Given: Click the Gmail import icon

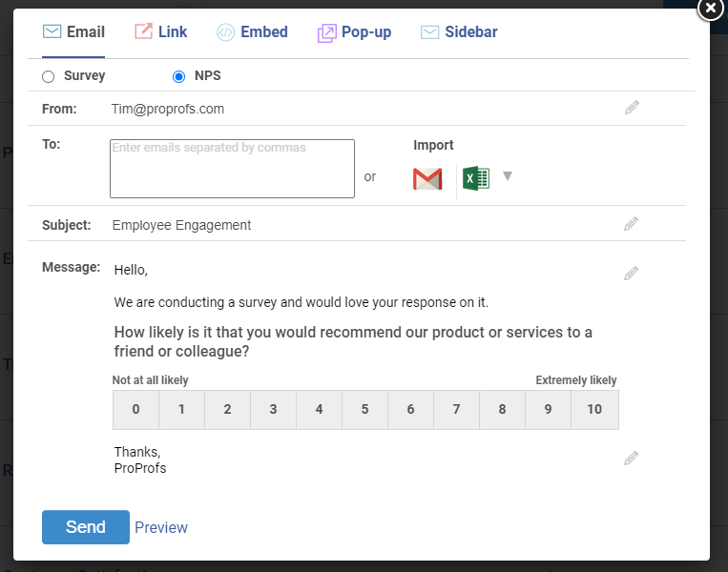Looking at the screenshot, I should pyautogui.click(x=427, y=178).
